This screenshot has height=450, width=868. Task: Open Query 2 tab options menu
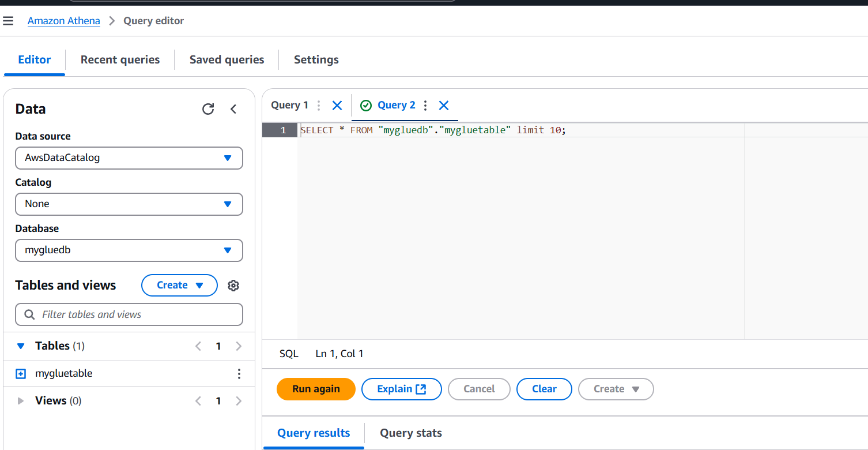(425, 106)
